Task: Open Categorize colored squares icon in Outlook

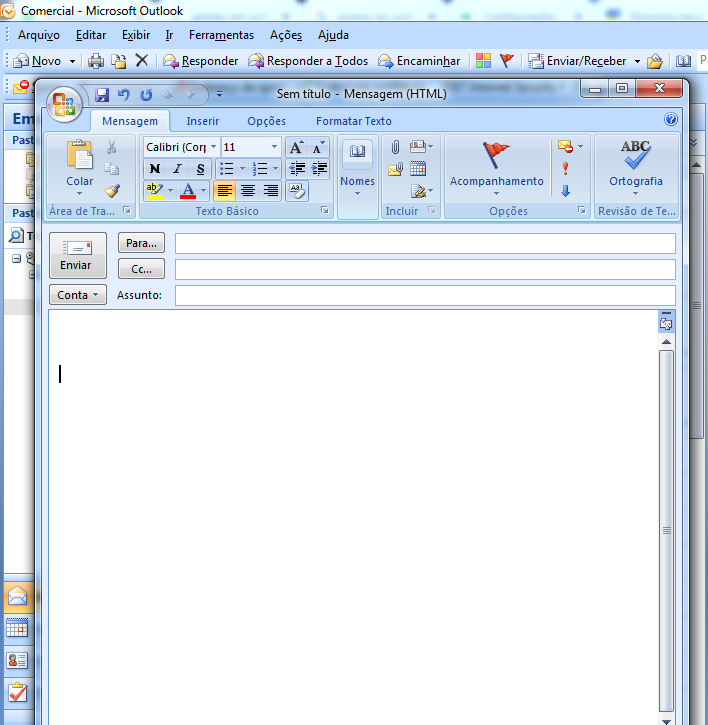Action: tap(483, 61)
